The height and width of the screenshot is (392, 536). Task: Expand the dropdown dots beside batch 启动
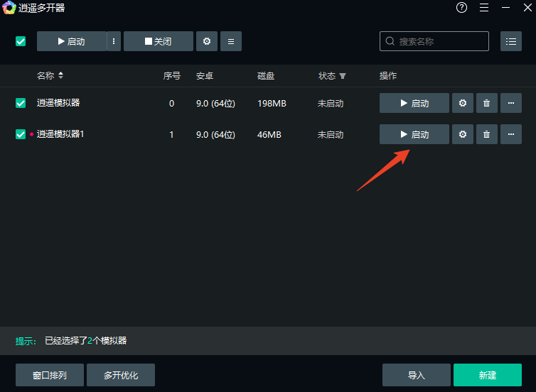click(x=114, y=41)
